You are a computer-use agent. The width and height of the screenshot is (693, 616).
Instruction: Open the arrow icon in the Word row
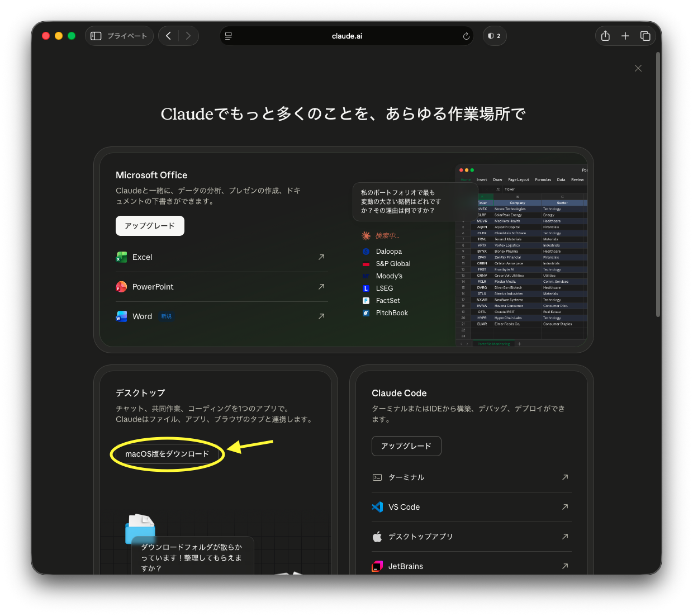click(x=321, y=316)
